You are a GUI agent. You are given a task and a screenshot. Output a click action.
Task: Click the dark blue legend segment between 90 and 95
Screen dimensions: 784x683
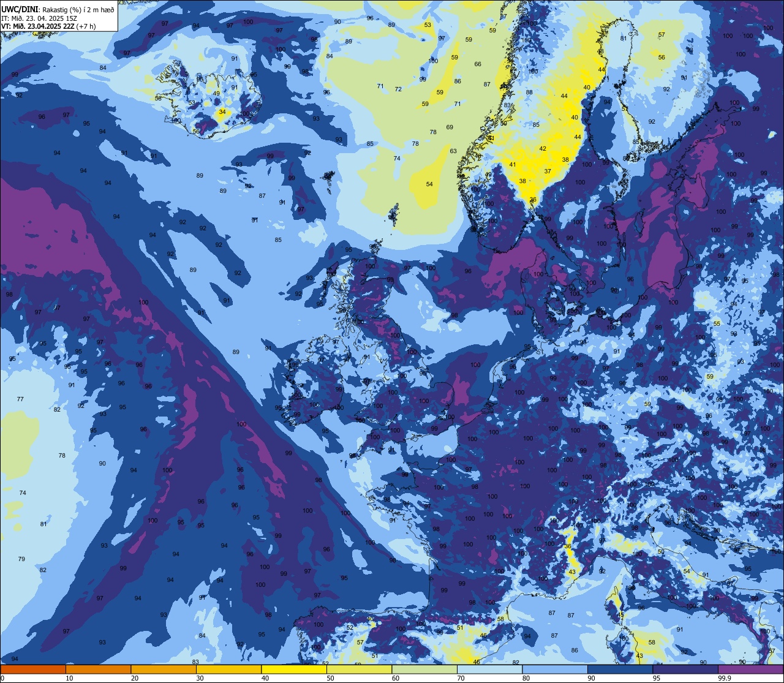point(620,669)
